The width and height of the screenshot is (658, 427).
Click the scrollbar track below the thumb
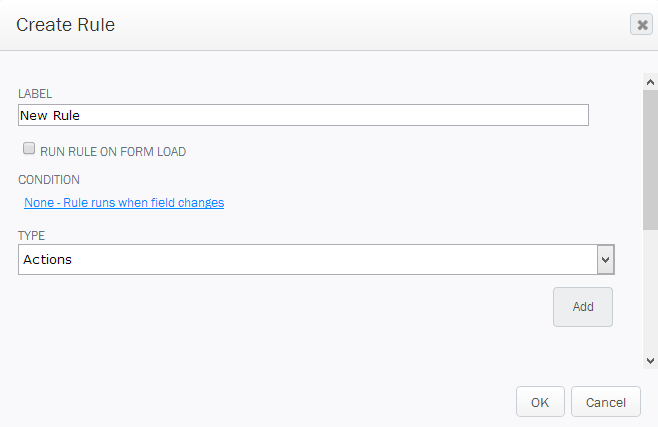650,291
